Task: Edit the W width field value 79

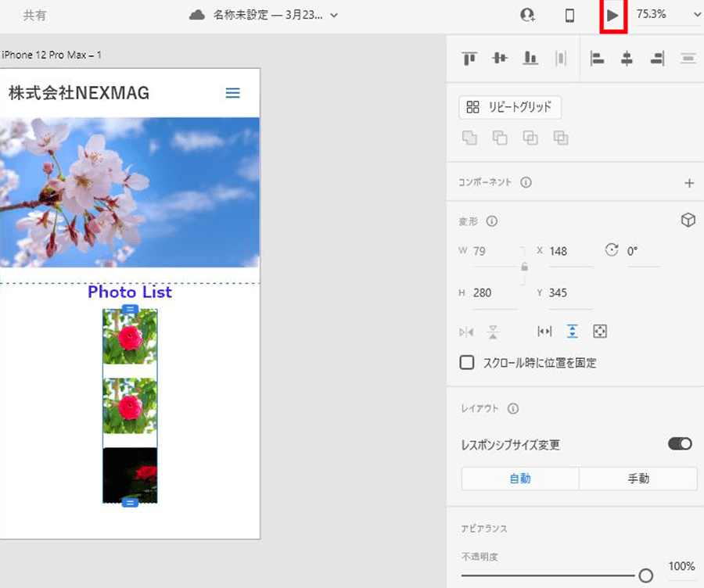Action: (x=495, y=251)
